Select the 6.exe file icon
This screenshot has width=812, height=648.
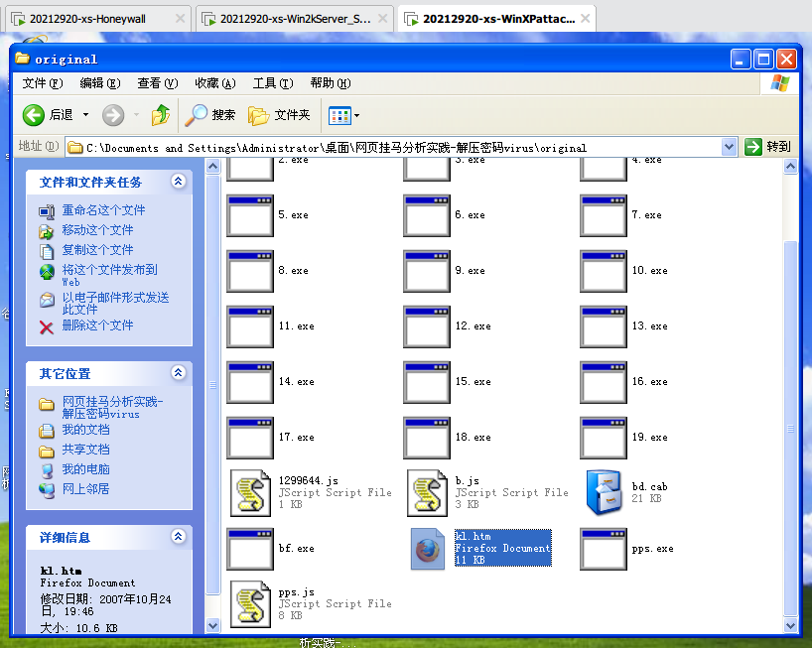click(x=427, y=215)
